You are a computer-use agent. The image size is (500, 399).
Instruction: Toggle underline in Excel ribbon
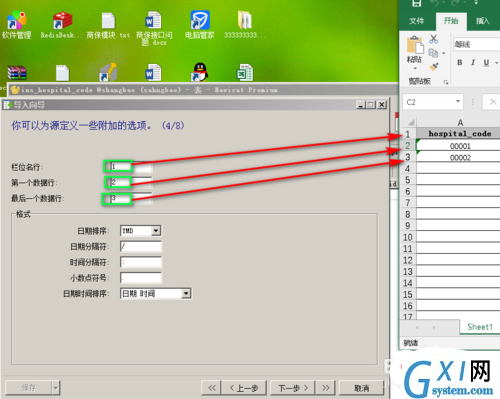click(x=486, y=63)
